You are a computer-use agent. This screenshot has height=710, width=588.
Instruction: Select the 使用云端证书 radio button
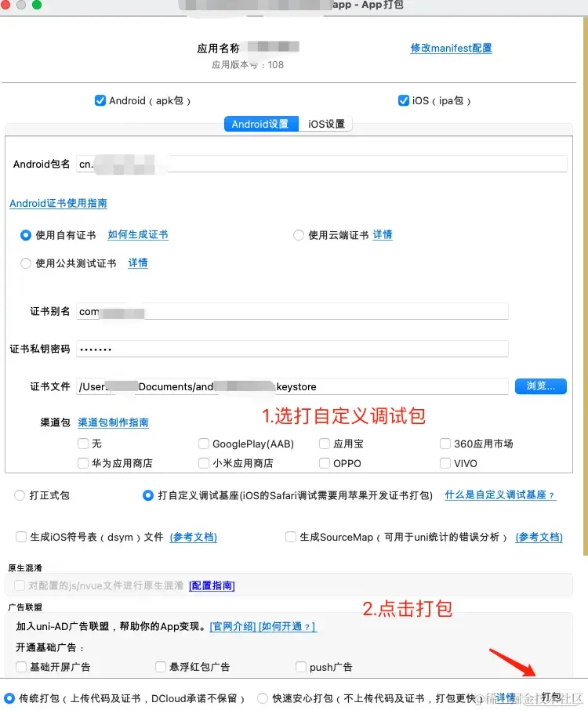click(x=299, y=235)
